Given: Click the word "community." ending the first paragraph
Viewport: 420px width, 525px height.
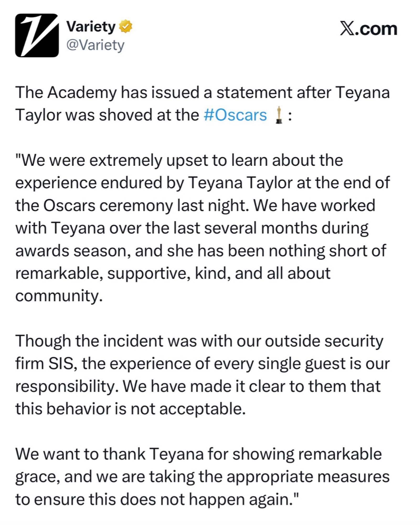Looking at the screenshot, I should tap(59, 296).
